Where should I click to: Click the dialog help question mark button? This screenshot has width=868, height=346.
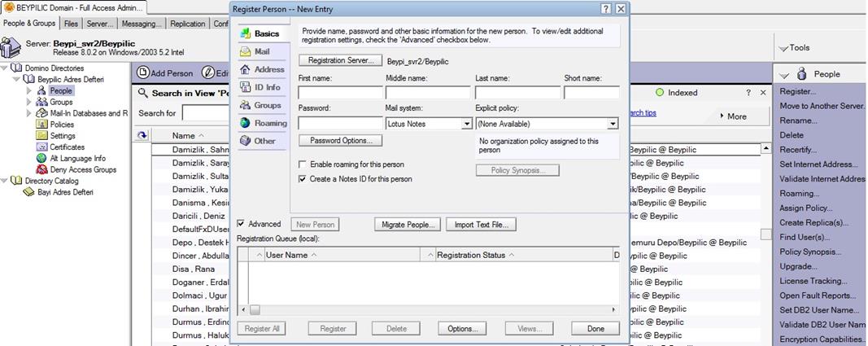click(x=606, y=9)
